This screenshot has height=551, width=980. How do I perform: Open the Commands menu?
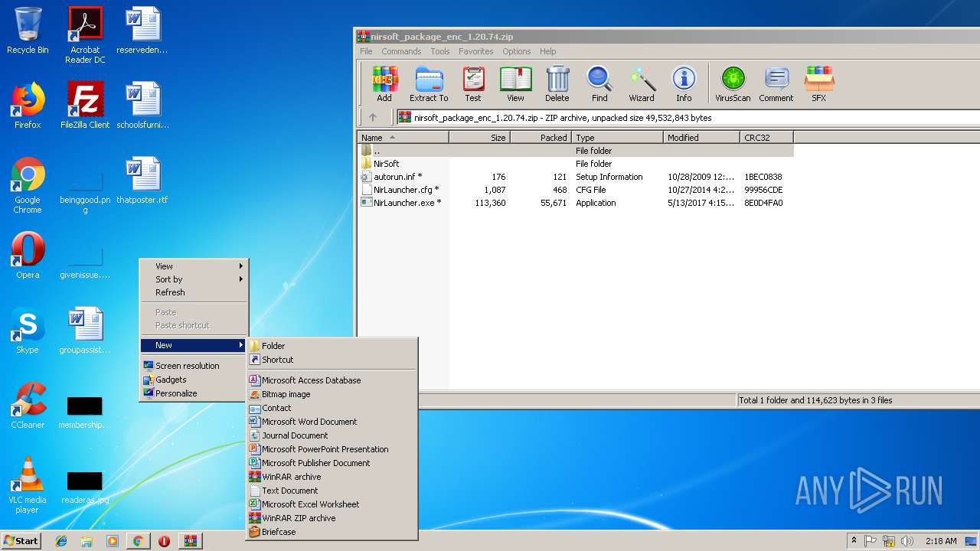coord(401,51)
